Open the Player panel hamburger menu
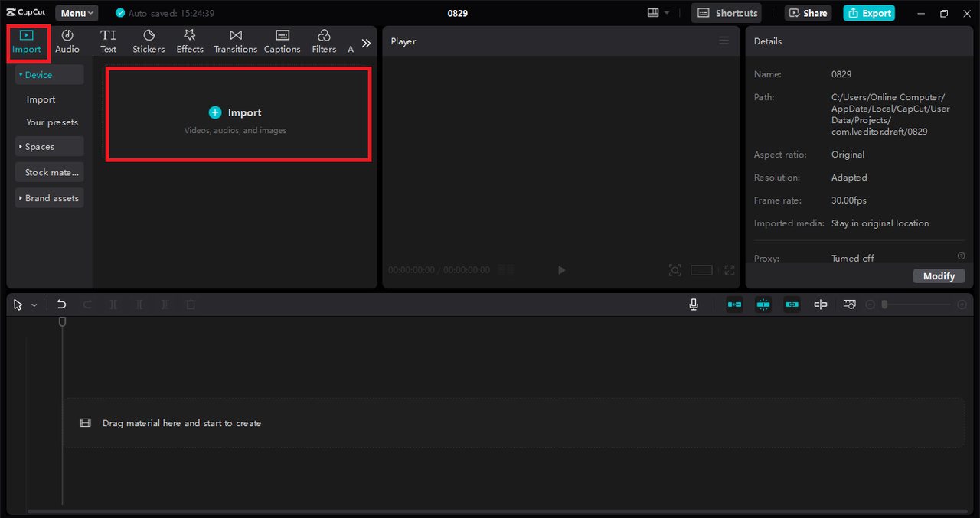980x518 pixels. coord(724,41)
